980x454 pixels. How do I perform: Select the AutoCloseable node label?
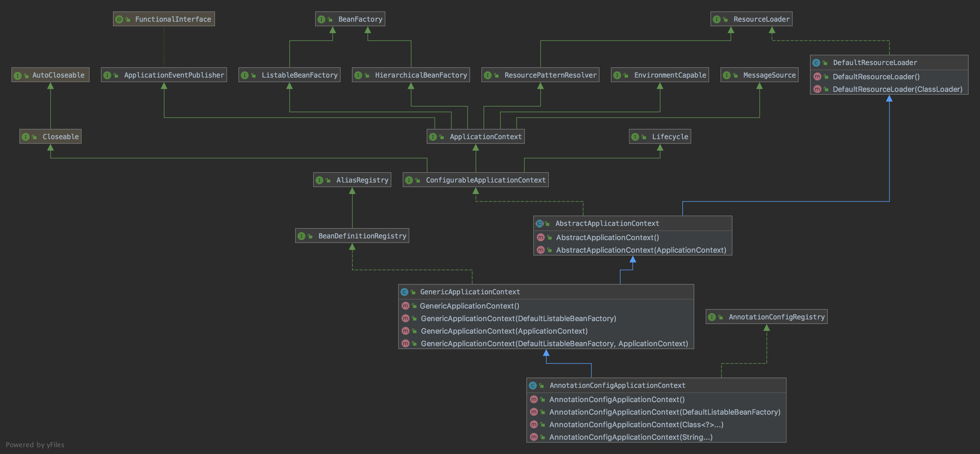pos(58,75)
